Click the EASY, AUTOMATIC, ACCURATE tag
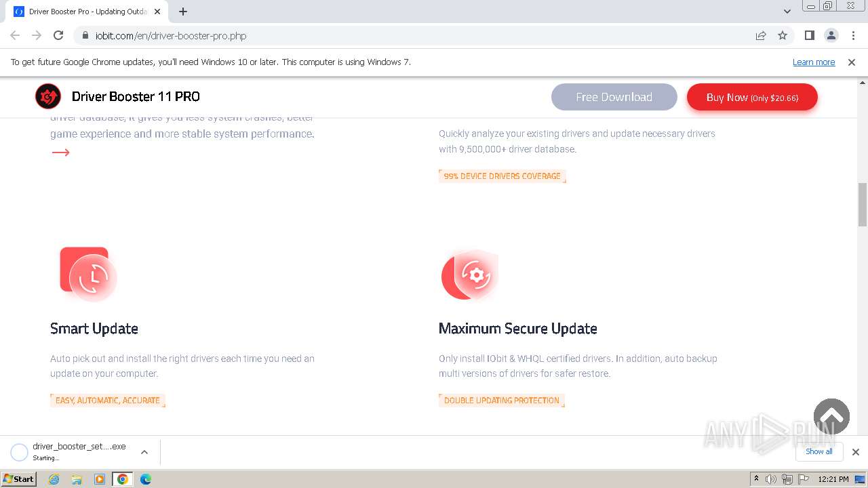The image size is (868, 488). [x=108, y=401]
